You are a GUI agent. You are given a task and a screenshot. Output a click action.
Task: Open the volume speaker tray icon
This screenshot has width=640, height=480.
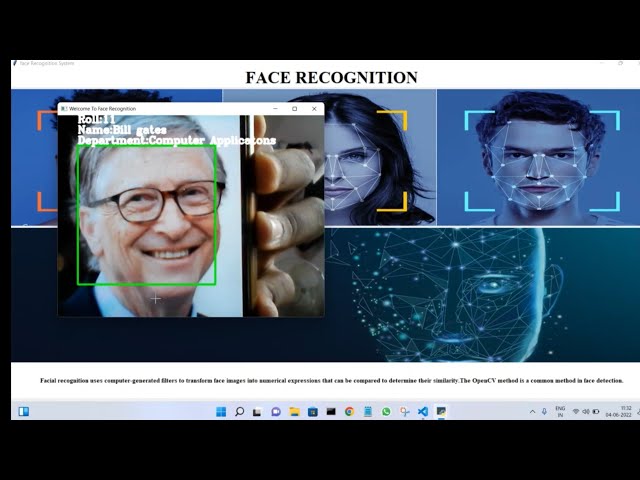pos(586,411)
